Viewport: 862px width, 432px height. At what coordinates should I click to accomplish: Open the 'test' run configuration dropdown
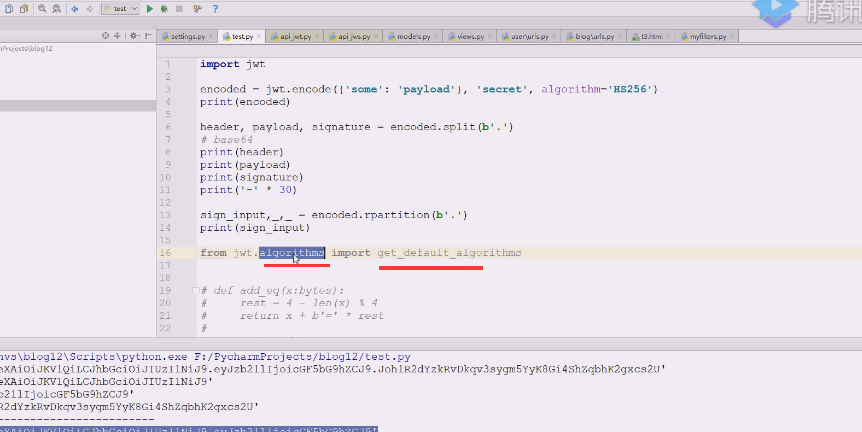click(120, 9)
